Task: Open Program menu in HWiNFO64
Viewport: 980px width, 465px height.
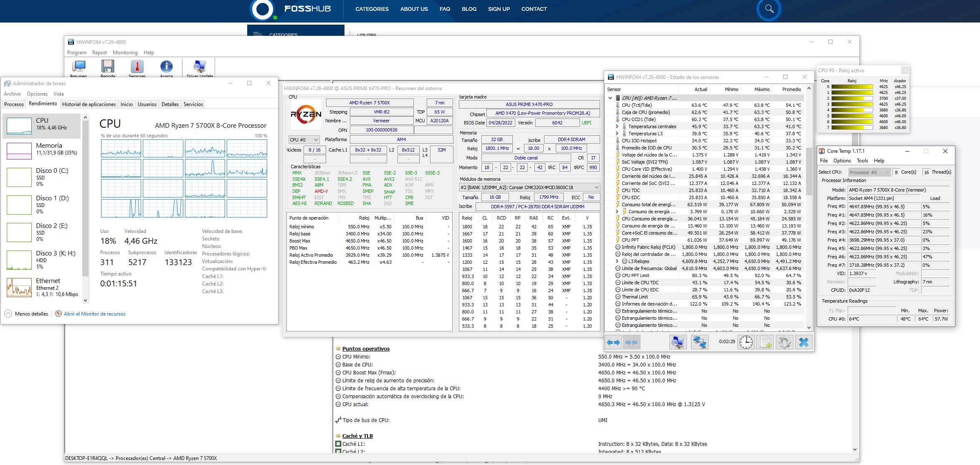Action: [77, 53]
